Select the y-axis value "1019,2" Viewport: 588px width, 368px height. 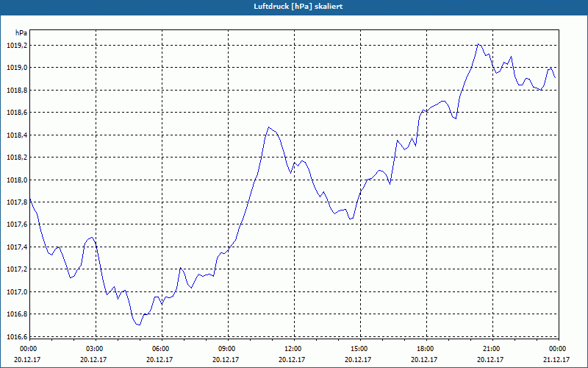17,46
